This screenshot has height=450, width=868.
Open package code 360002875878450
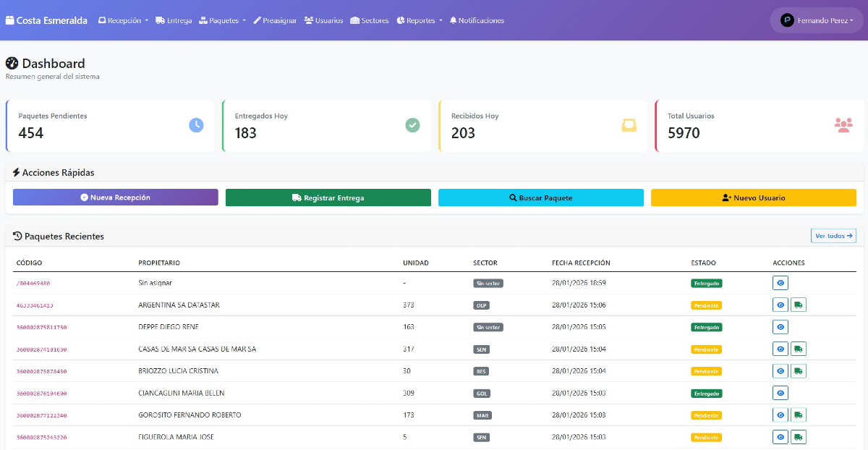(x=41, y=371)
